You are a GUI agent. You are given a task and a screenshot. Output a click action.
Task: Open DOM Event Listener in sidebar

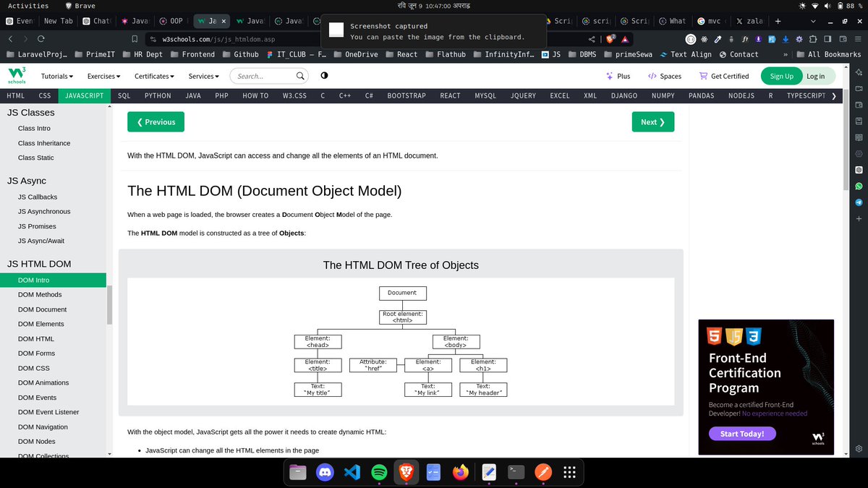[53, 412]
